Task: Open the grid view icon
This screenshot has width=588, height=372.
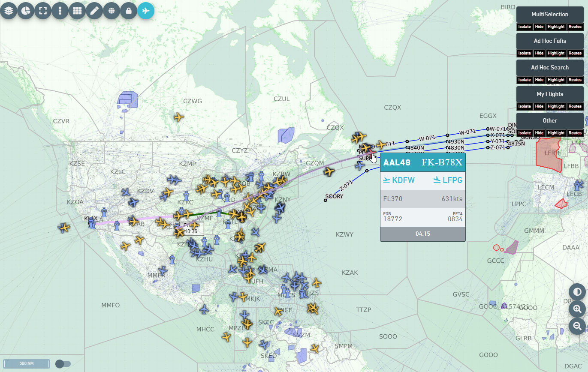Action: (x=77, y=11)
